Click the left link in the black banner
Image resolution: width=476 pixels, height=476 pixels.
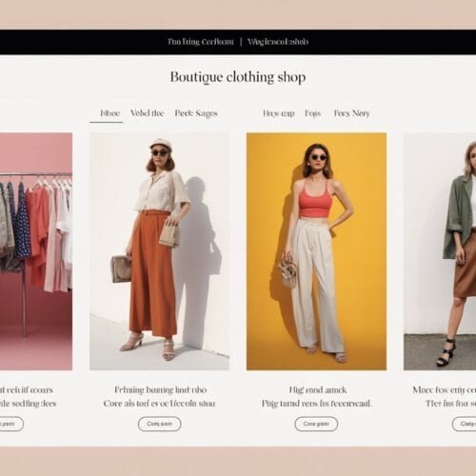[201, 42]
